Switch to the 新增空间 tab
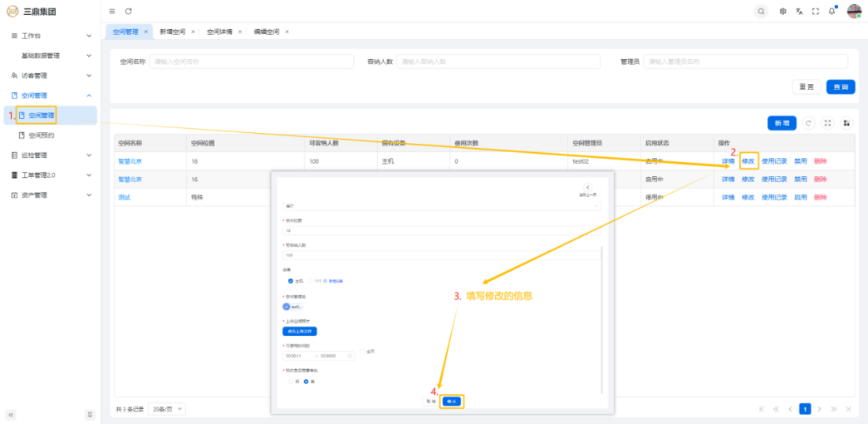This screenshot has width=868, height=424. click(x=174, y=32)
